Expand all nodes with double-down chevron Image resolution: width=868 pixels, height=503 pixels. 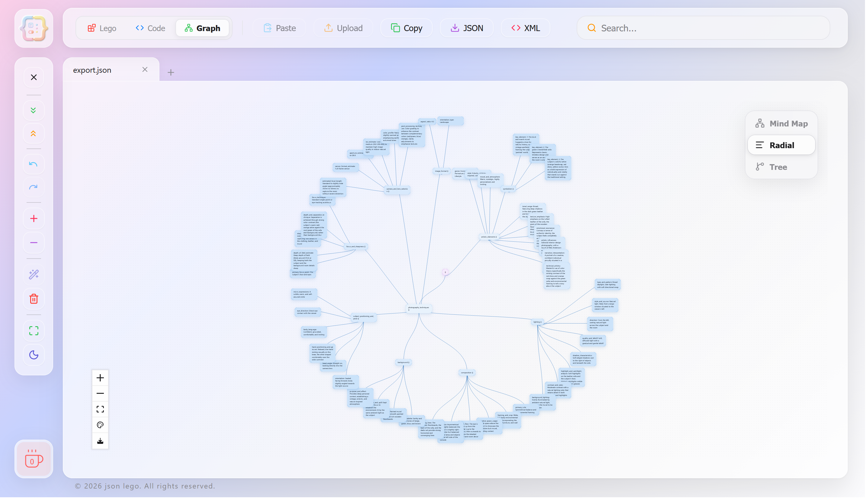click(34, 110)
